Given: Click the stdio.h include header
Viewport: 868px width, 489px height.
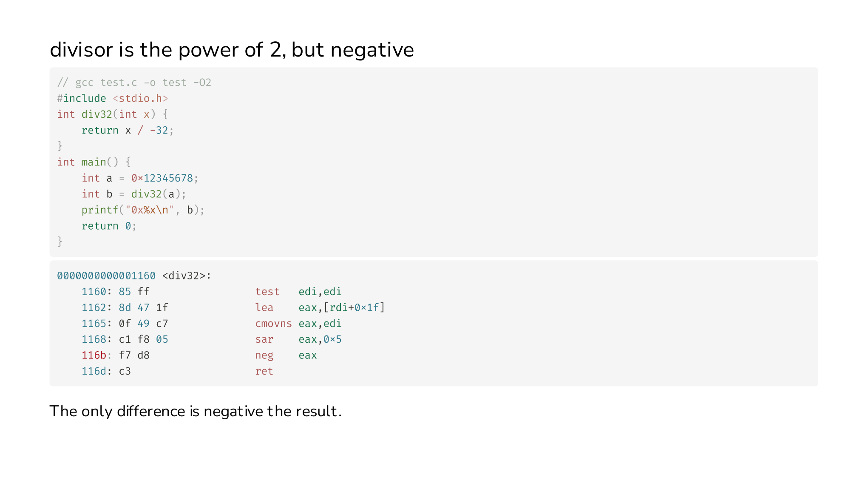Looking at the screenshot, I should (x=140, y=98).
